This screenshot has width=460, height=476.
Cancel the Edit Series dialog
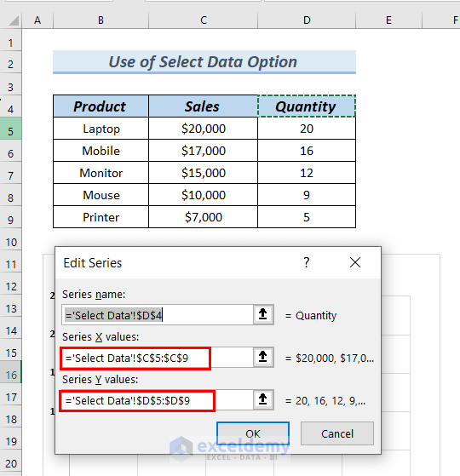337,433
